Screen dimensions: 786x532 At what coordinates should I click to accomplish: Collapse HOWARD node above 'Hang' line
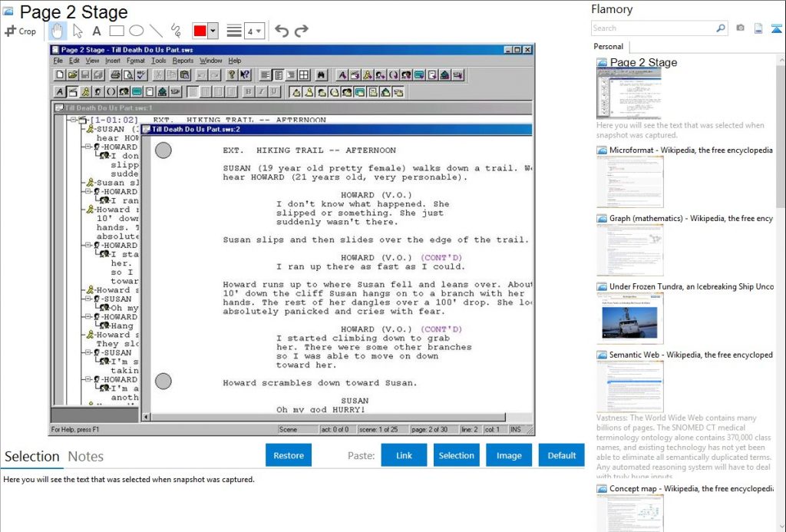[x=88, y=317]
